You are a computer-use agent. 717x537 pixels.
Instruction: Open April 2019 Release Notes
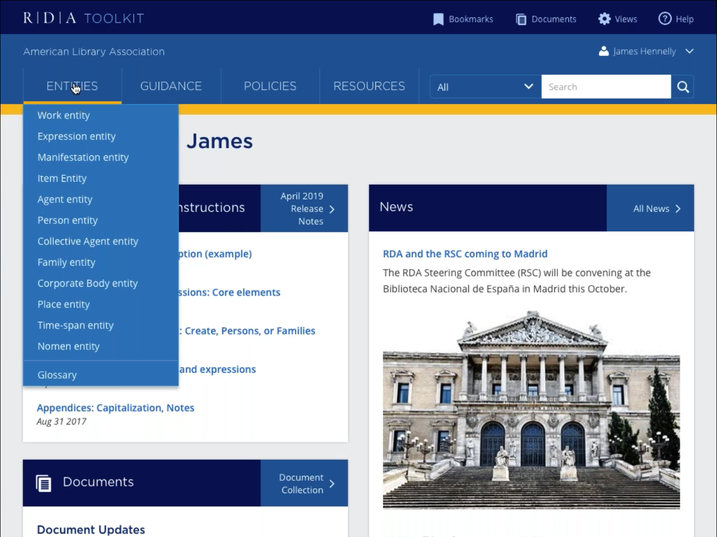coord(304,209)
